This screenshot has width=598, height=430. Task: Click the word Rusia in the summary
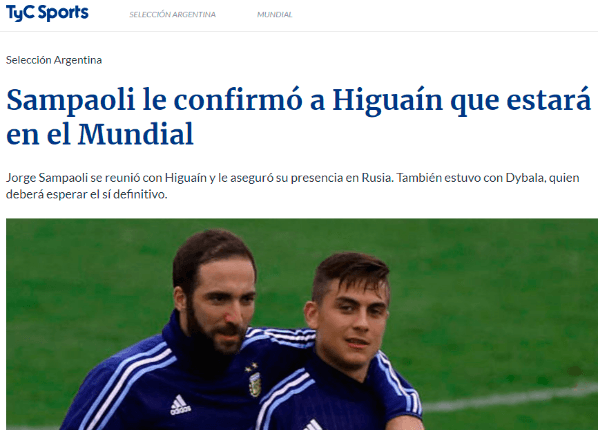pyautogui.click(x=377, y=178)
